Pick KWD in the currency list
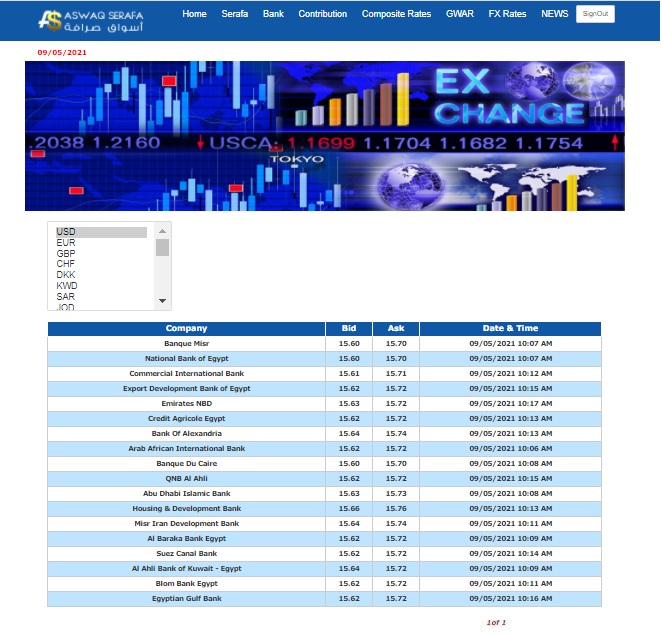The height and width of the screenshot is (635, 662). (x=101, y=286)
